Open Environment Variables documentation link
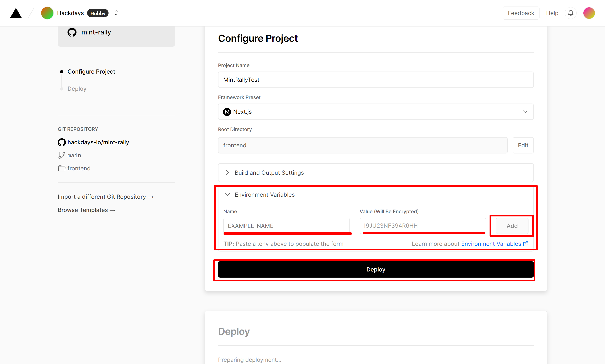The image size is (605, 364). coord(495,244)
